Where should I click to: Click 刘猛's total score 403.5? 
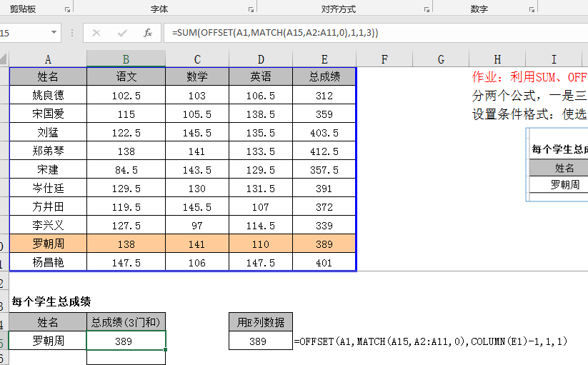(324, 132)
